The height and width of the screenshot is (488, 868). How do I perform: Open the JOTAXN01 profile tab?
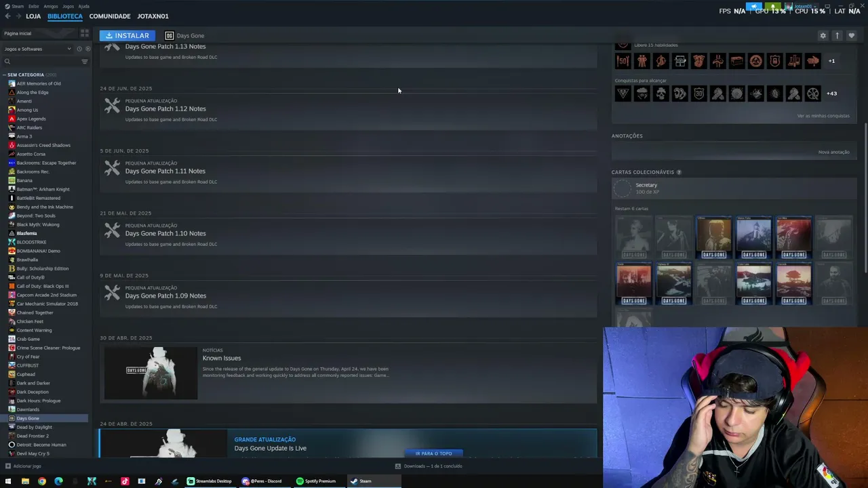click(153, 16)
